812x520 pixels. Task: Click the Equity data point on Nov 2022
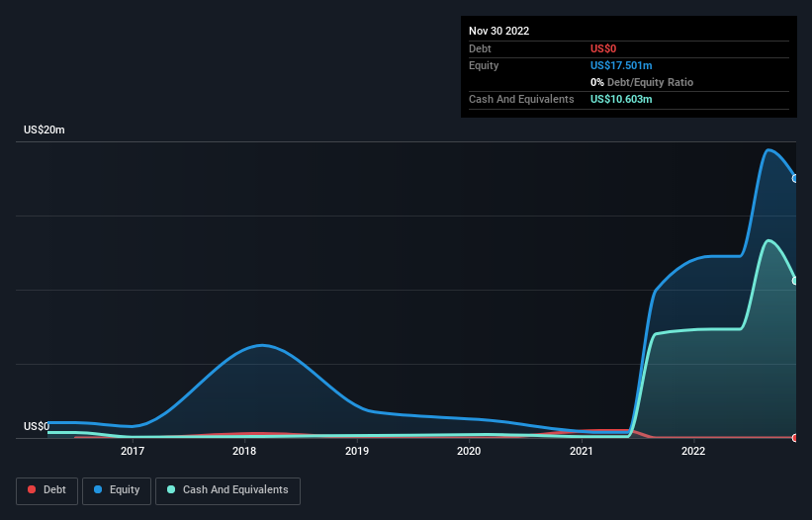[795, 179]
